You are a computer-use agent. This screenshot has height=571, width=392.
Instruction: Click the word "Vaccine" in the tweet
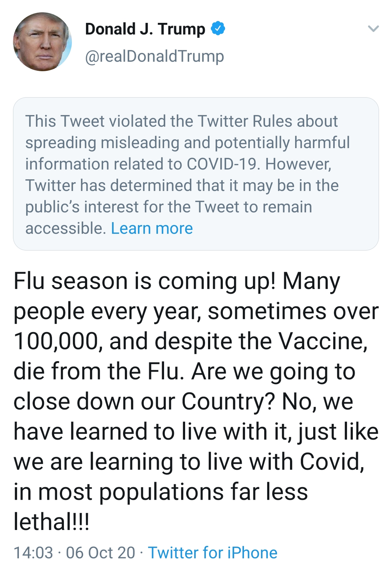(321, 341)
